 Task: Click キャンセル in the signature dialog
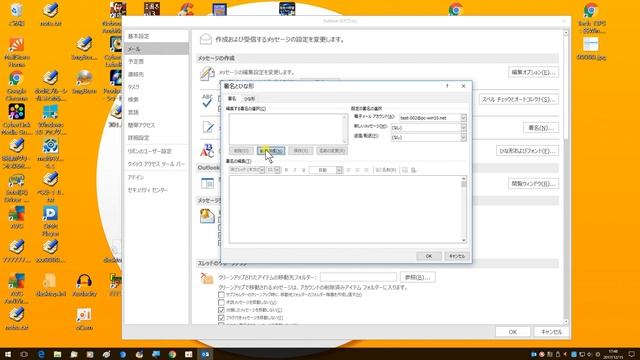[x=457, y=256]
